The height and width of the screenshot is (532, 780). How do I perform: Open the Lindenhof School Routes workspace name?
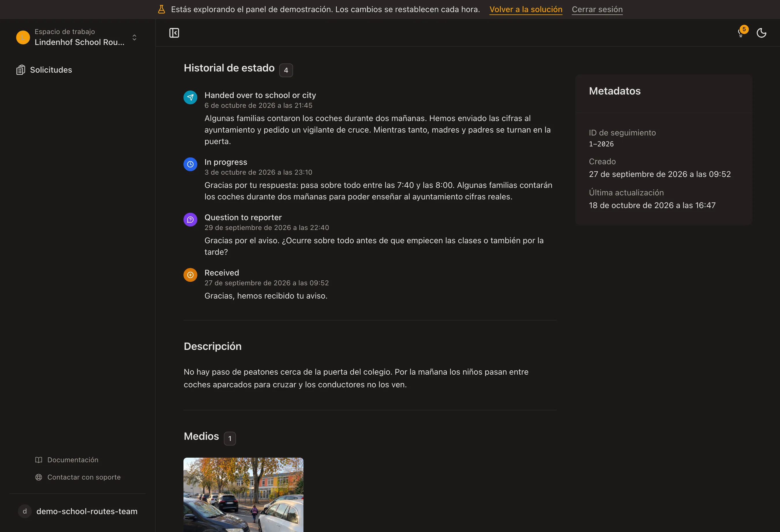click(x=80, y=42)
